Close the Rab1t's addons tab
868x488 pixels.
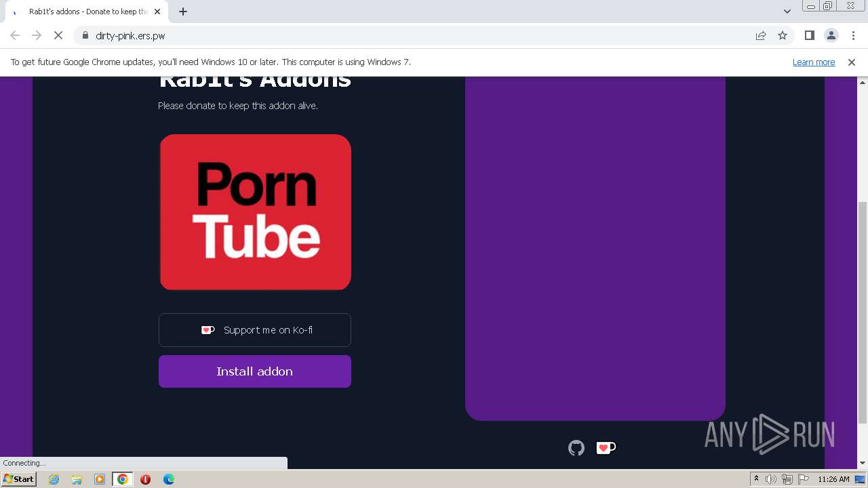pos(157,12)
